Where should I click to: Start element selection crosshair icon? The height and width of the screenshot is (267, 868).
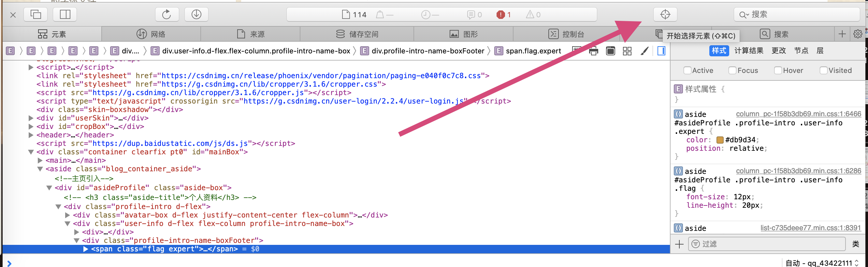tap(665, 14)
